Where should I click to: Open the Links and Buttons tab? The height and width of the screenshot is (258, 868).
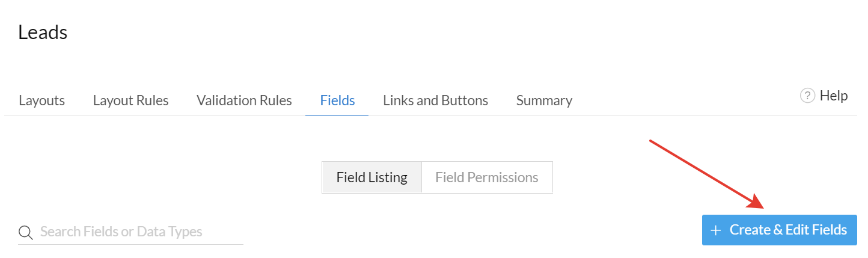pyautogui.click(x=435, y=100)
